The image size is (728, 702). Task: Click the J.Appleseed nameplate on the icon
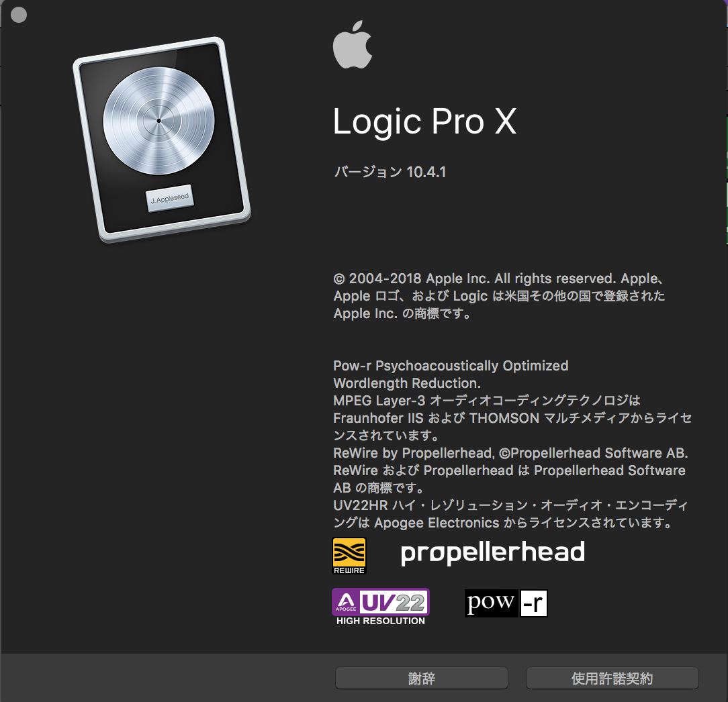tap(169, 199)
